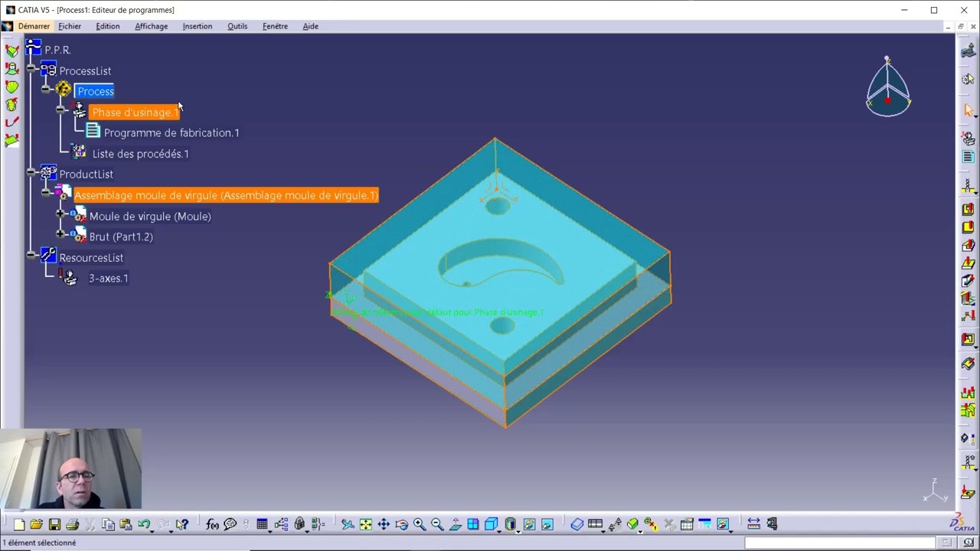Collapse the ProductList node
The width and height of the screenshot is (980, 551).
point(32,172)
